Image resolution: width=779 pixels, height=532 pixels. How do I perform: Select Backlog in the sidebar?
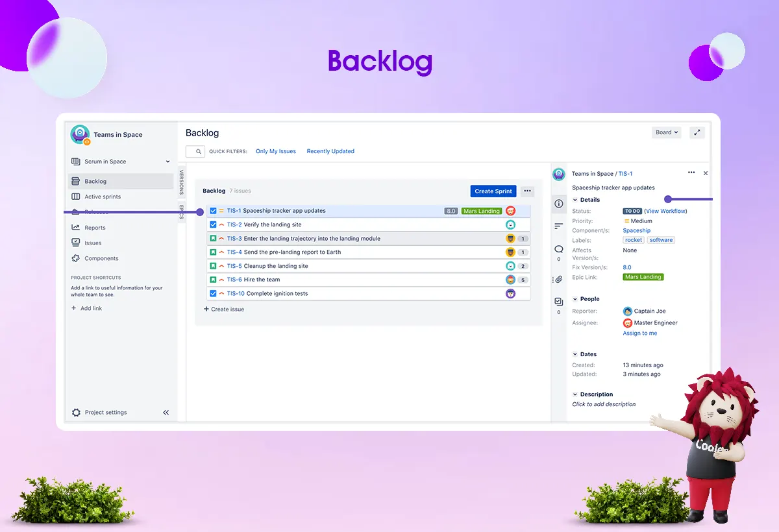click(121, 182)
